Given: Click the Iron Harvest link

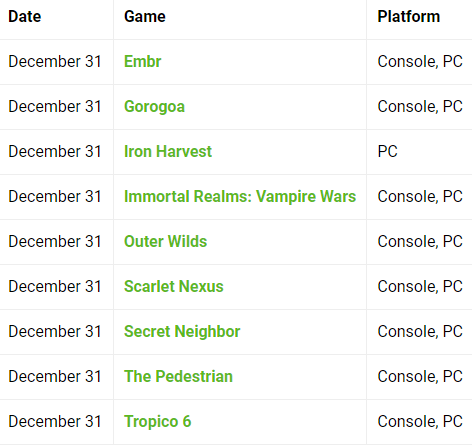Looking at the screenshot, I should (x=168, y=152).
